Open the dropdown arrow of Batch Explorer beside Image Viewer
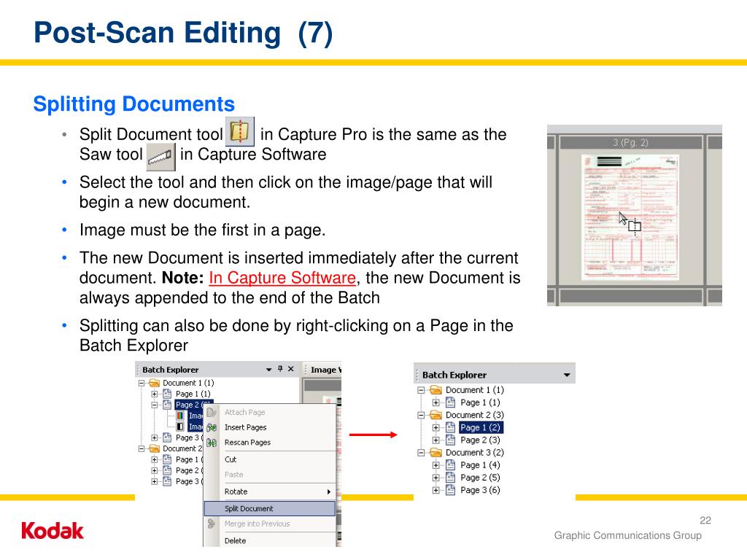Viewport: 747px width, 560px height. [x=268, y=370]
